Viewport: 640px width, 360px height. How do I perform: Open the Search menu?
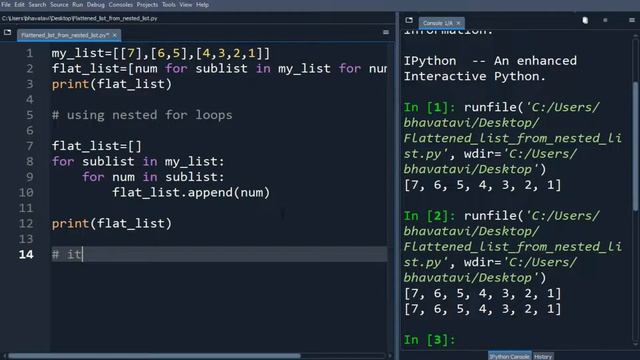point(37,4)
